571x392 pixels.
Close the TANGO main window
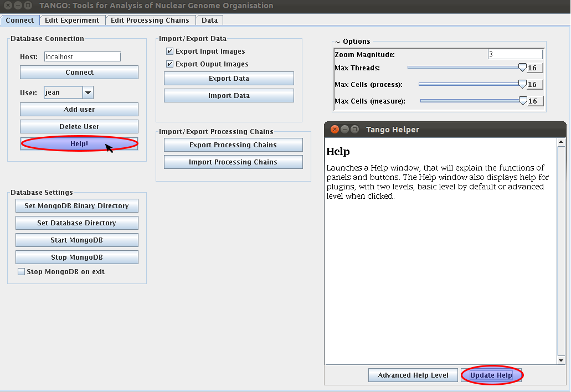pos(8,6)
